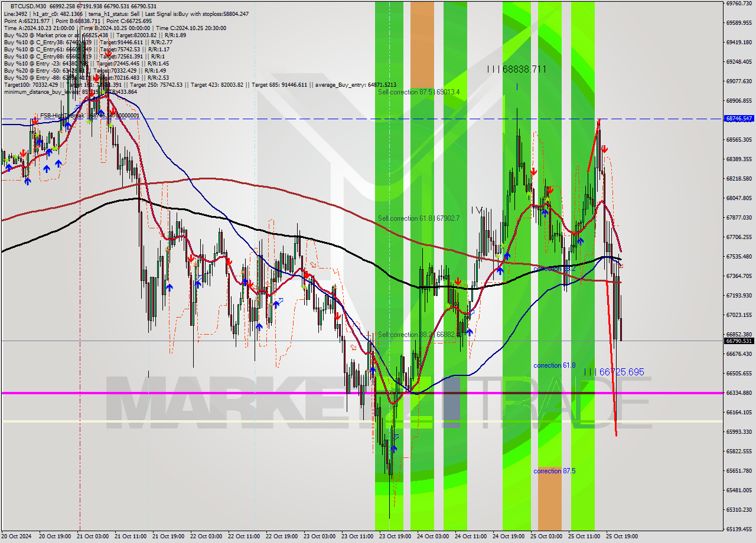Click the 67877.030 price axis label
The width and height of the screenshot is (756, 543).
click(x=739, y=217)
